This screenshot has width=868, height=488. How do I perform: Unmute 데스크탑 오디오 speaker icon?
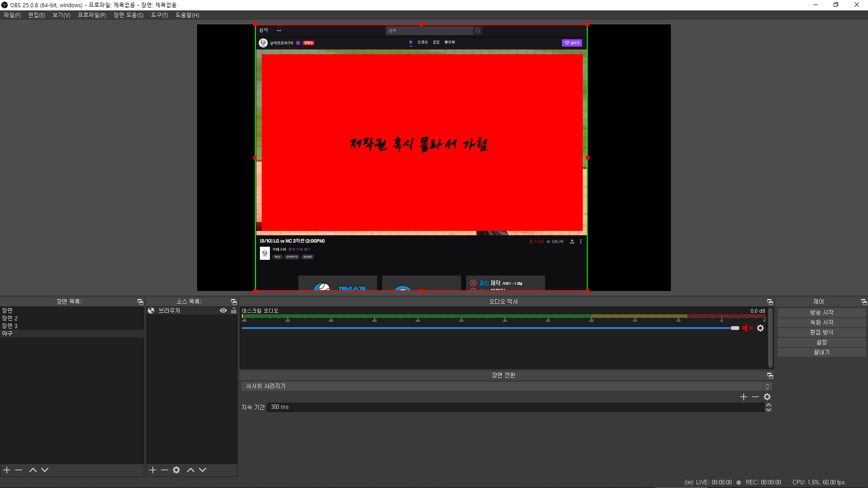747,328
